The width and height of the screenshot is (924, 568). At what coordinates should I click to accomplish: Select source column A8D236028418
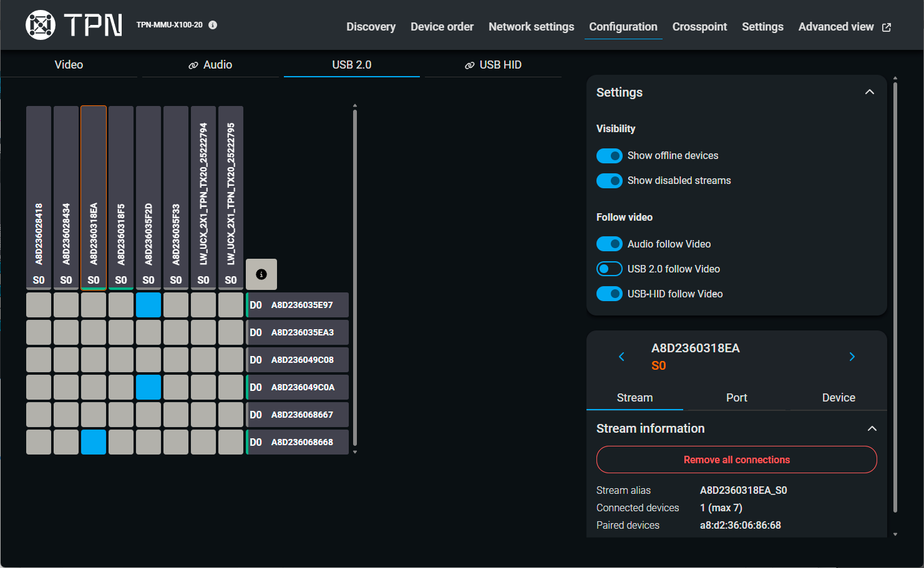(x=39, y=198)
